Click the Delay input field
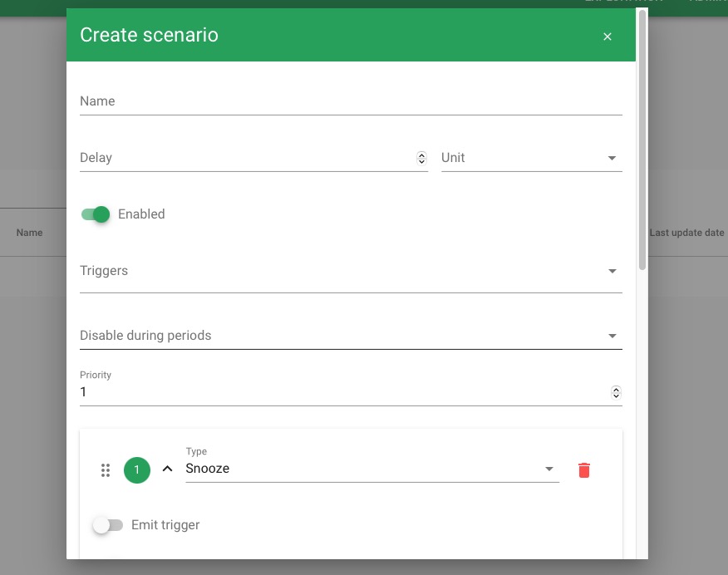Image resolution: width=728 pixels, height=575 pixels. [249, 158]
